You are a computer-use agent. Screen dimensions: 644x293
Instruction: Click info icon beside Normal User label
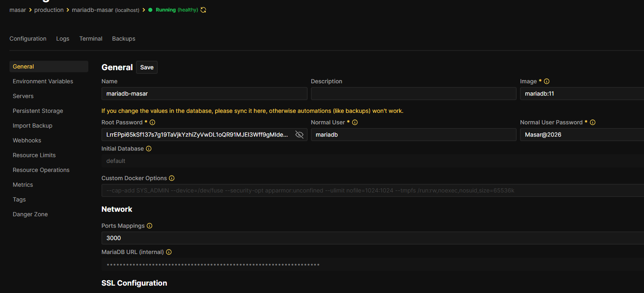[x=355, y=122]
